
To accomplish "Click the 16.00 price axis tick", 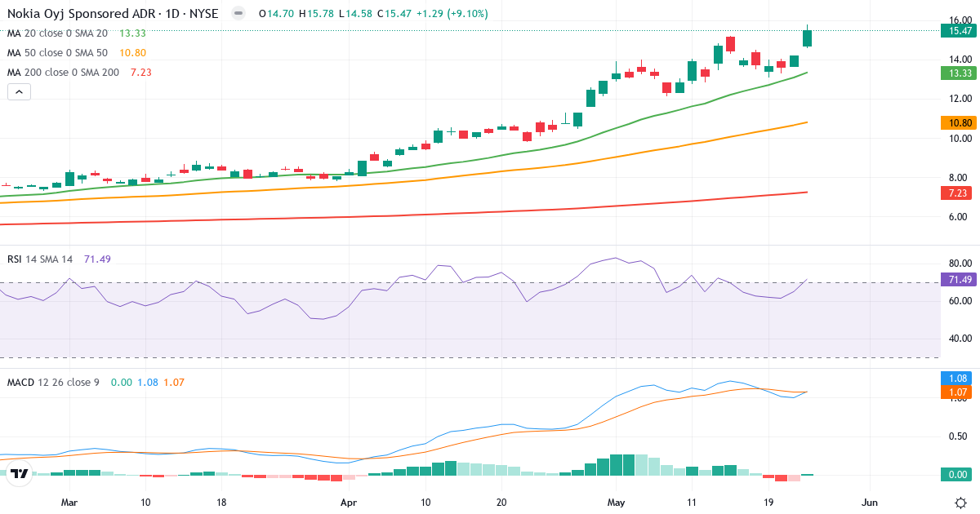I will tap(959, 20).
